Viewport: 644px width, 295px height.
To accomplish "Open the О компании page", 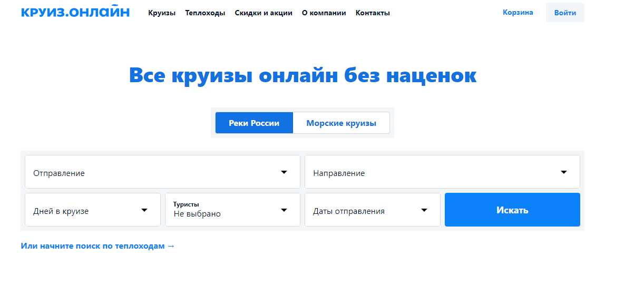I will pyautogui.click(x=324, y=13).
